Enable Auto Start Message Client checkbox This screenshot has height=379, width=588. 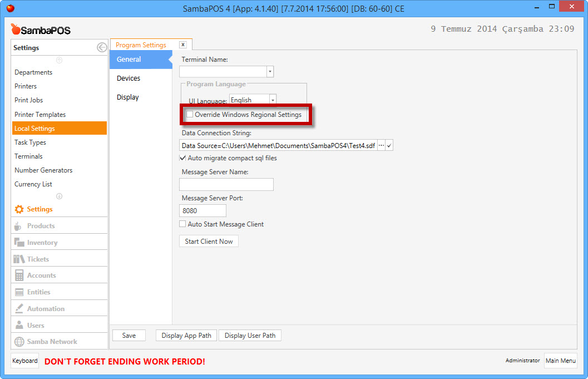pyautogui.click(x=182, y=224)
